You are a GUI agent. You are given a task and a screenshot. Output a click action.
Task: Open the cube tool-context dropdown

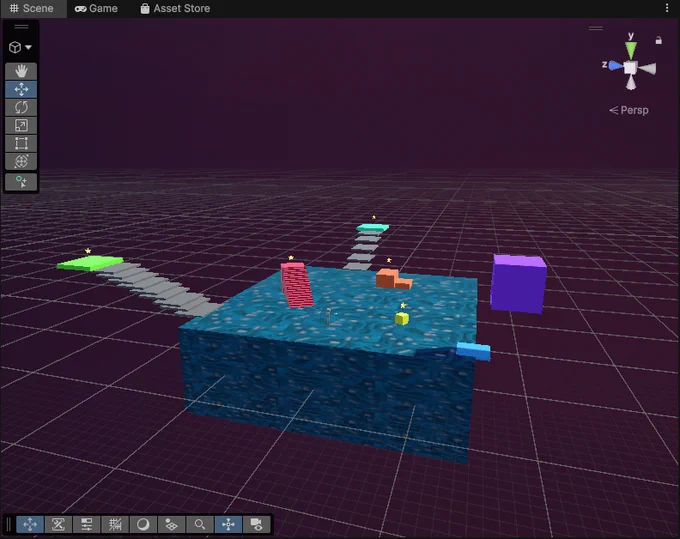pos(20,47)
